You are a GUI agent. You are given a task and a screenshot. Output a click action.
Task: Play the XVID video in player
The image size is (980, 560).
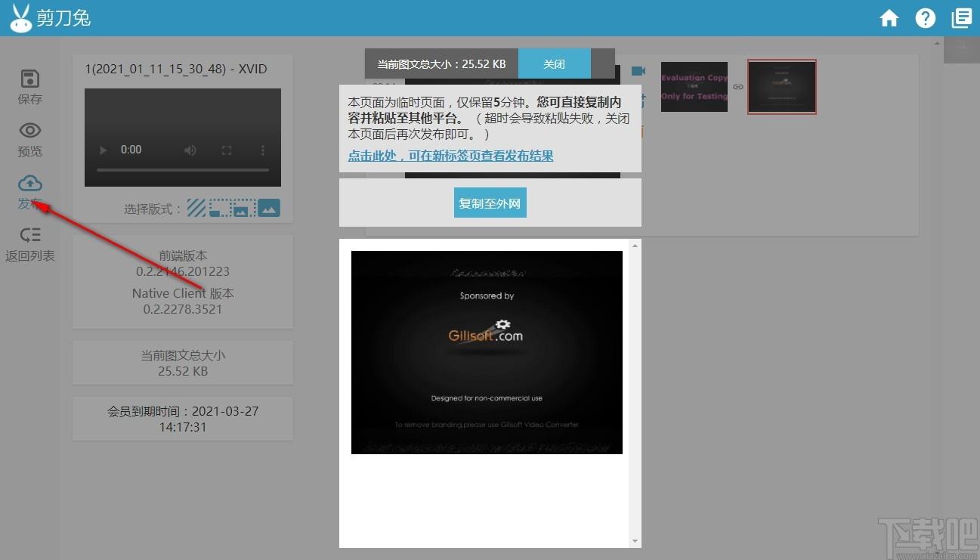104,150
